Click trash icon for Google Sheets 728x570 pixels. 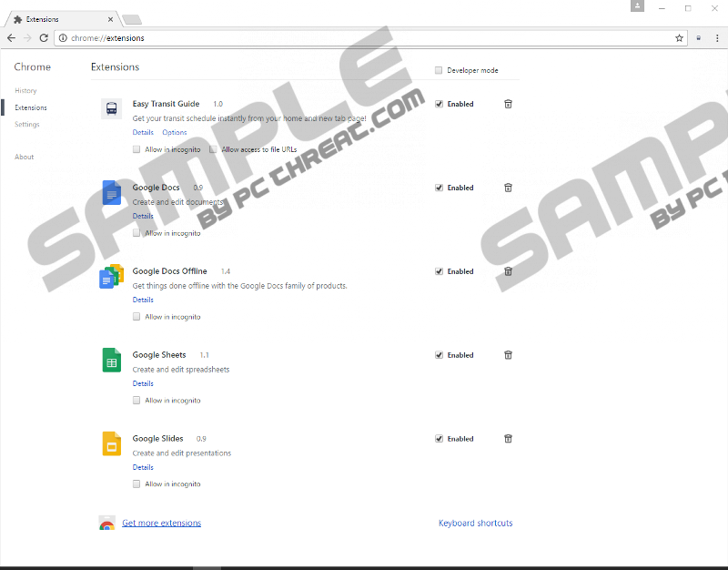pyautogui.click(x=508, y=355)
